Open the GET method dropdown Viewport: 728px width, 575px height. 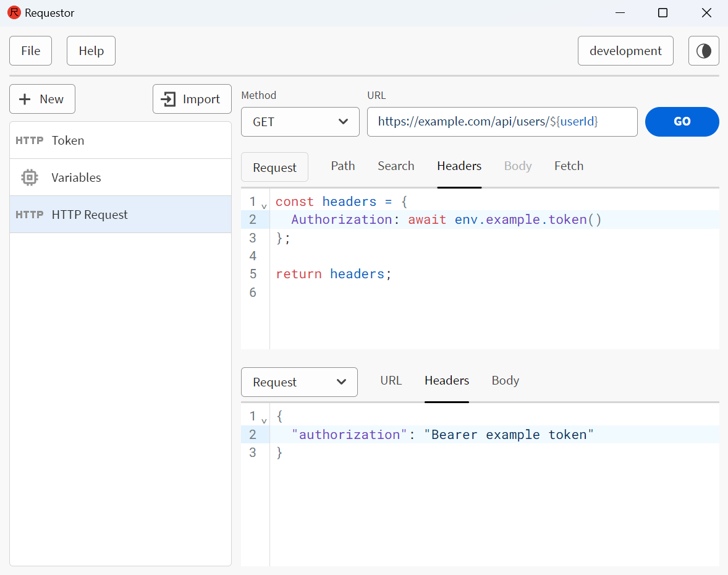300,122
